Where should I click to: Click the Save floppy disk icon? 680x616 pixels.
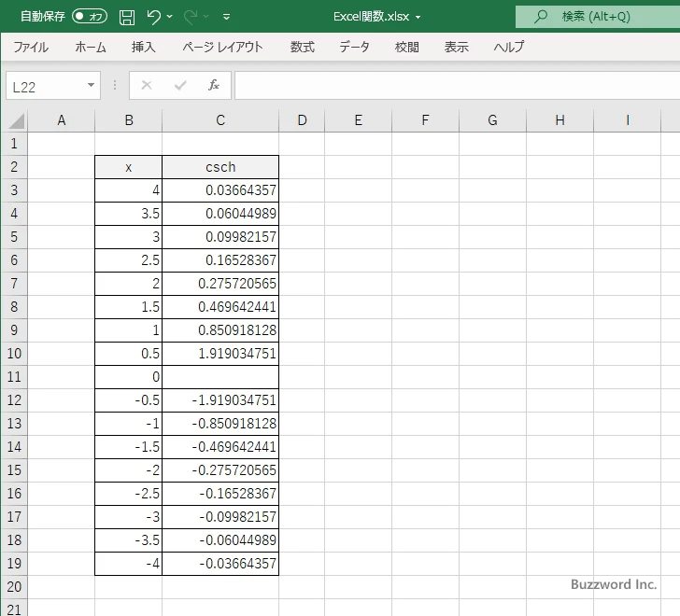(x=127, y=17)
